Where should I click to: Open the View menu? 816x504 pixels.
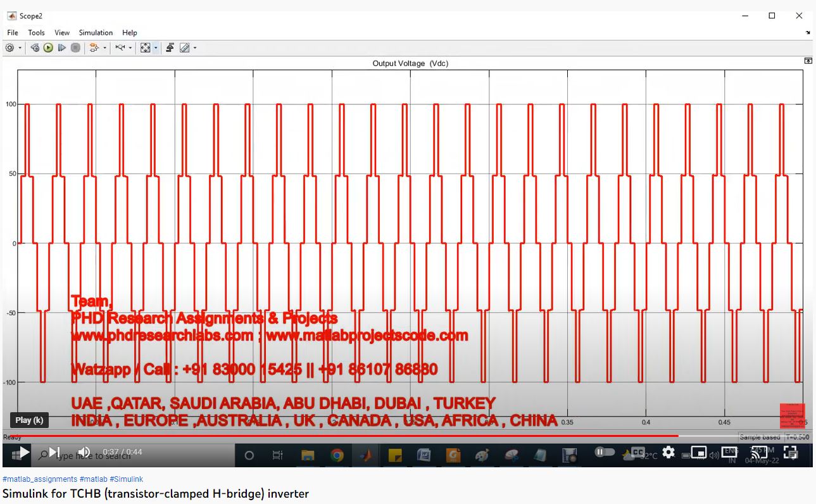(62, 32)
